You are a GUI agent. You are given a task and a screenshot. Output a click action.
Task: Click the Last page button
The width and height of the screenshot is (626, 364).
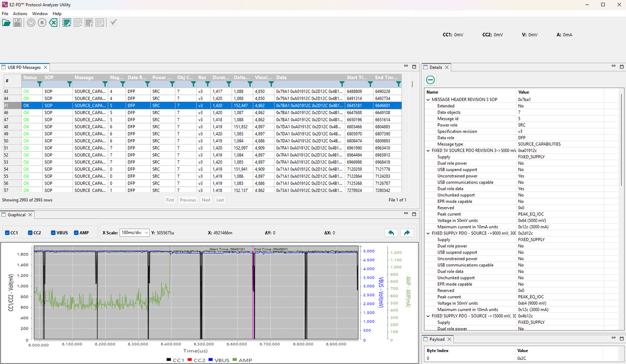coord(220,200)
